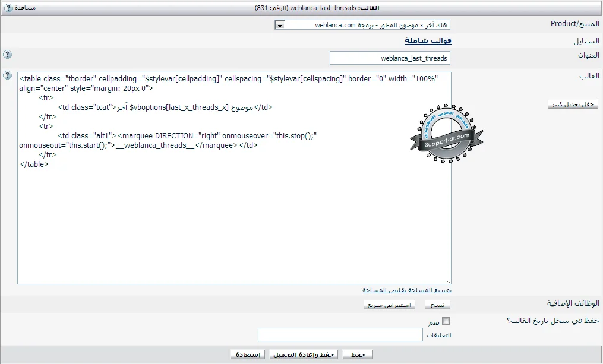This screenshot has width=603, height=364.
Task: Click the help question-mark icon in header bar
Action: point(9,8)
